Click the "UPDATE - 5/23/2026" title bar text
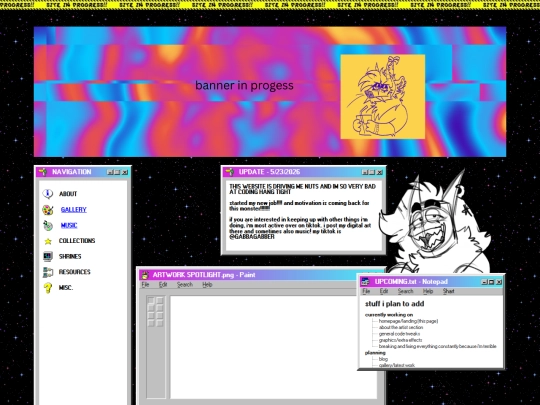Screen dimensions: 540x405 (269, 172)
